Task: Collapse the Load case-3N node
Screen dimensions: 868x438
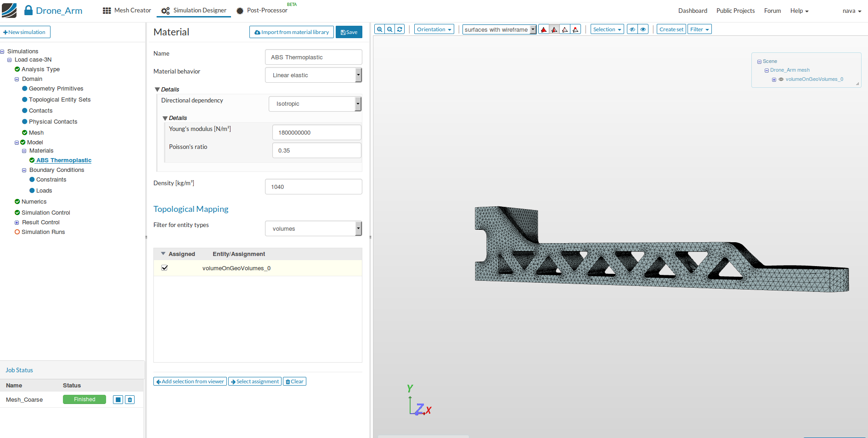Action: coord(9,60)
